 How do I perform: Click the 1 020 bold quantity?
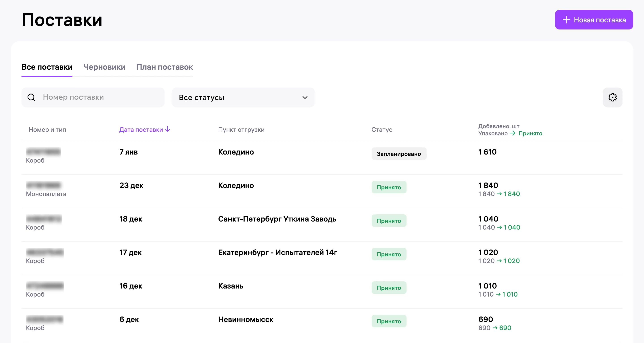click(x=488, y=252)
